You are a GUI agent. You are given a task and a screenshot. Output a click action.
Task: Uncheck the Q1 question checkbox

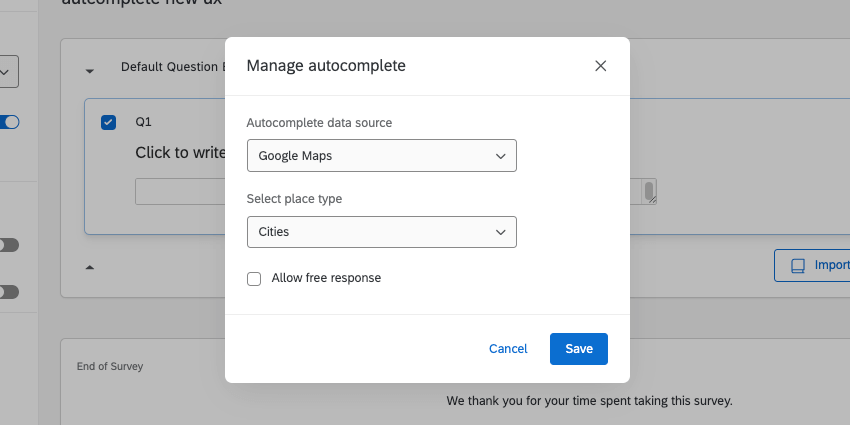coord(109,122)
